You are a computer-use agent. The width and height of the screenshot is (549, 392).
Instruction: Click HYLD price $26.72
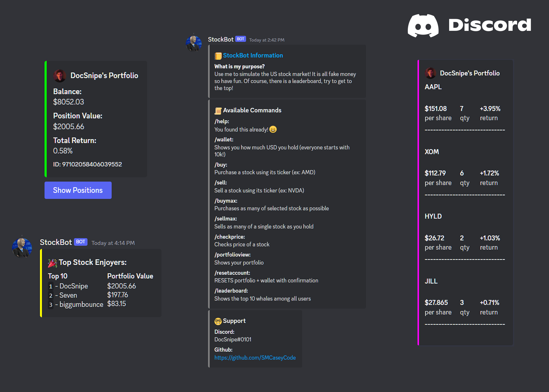434,238
